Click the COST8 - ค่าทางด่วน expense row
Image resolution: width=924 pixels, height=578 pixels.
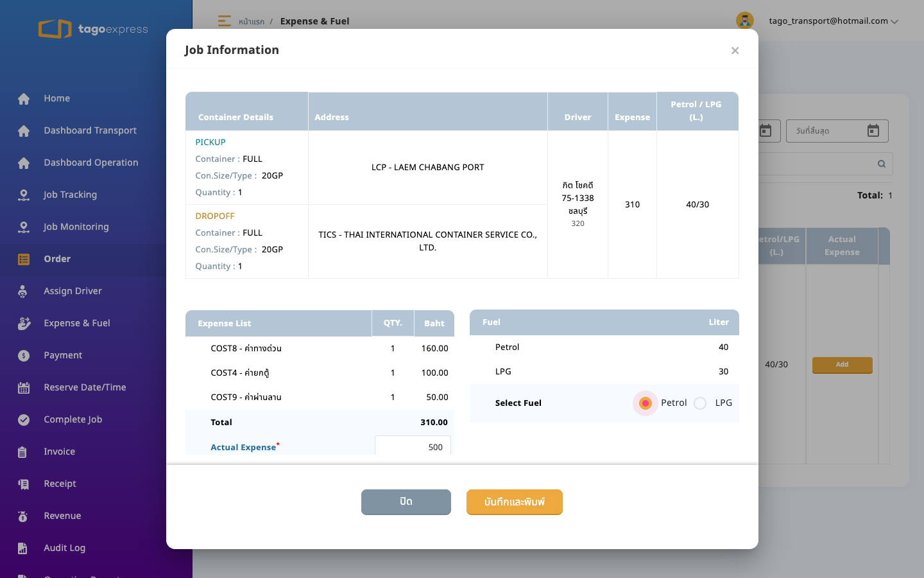320,348
